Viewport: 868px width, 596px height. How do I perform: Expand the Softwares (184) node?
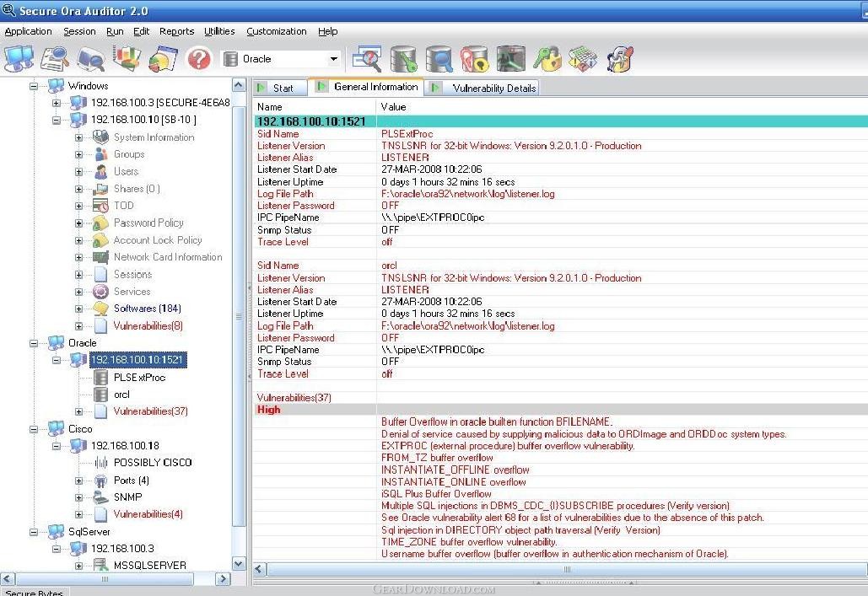point(78,309)
